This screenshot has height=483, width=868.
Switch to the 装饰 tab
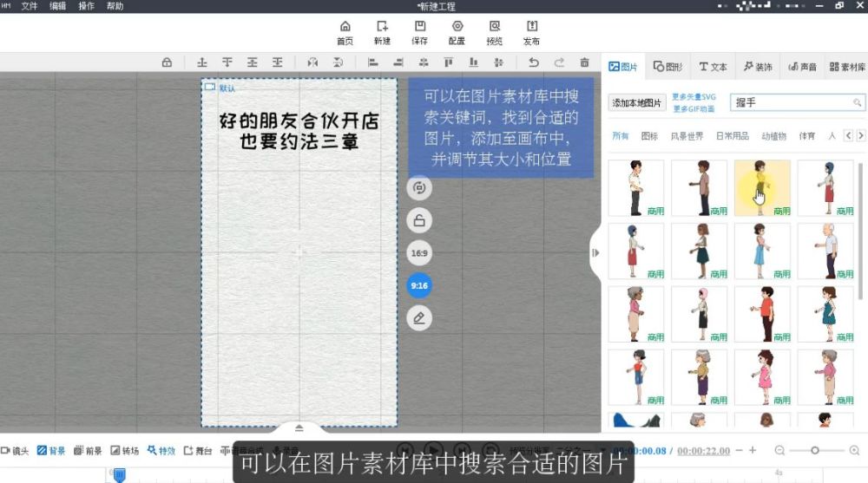pyautogui.click(x=758, y=67)
